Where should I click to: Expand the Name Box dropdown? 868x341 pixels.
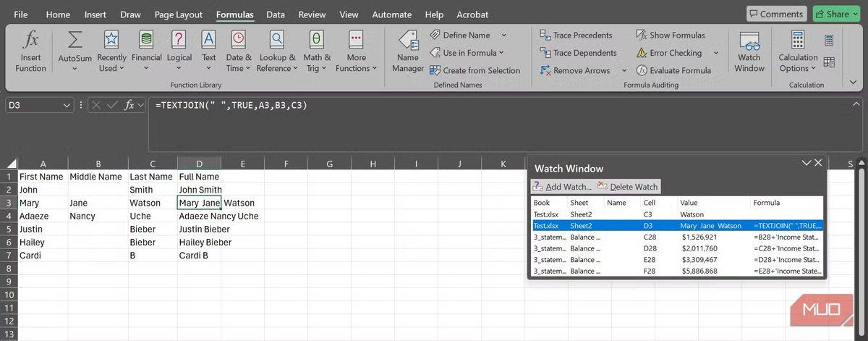point(67,105)
